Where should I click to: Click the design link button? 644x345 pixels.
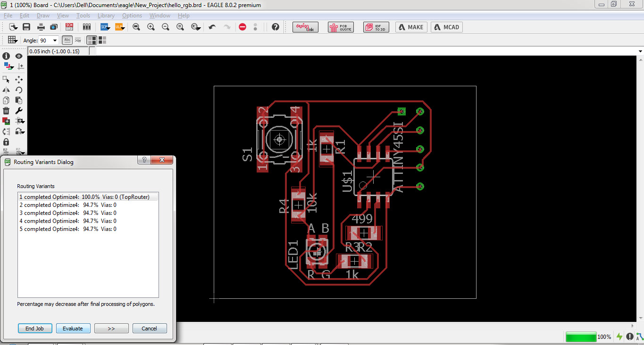coord(306,27)
